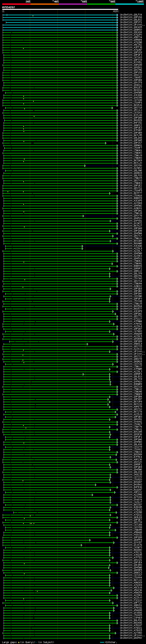Viewport: 146px width, 644px height.
Task: Click the alignment arrowhead of row B4XRA3
Action: [x=96, y=485]
